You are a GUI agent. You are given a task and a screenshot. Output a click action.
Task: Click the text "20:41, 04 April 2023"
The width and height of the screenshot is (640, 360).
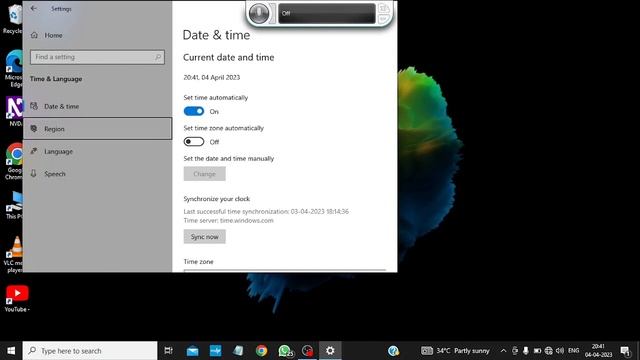pos(211,77)
